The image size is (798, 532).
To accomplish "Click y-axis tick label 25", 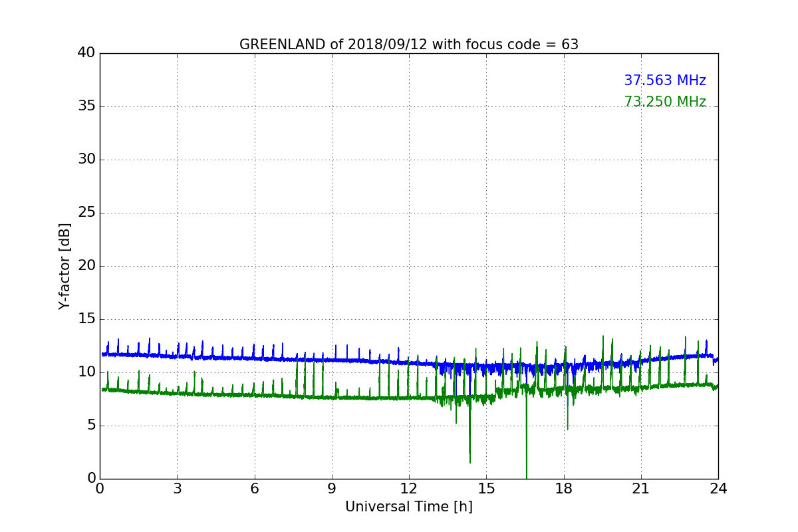I will [x=86, y=213].
